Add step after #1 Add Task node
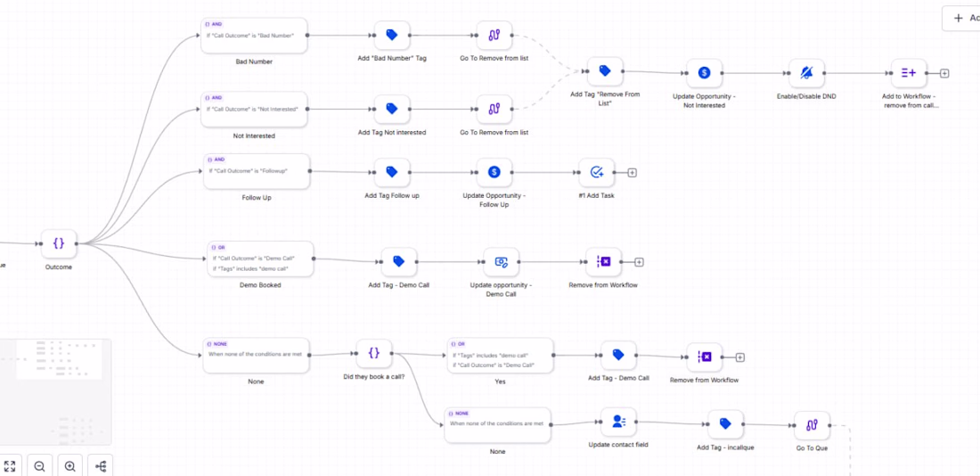980x476 pixels. 632,172
